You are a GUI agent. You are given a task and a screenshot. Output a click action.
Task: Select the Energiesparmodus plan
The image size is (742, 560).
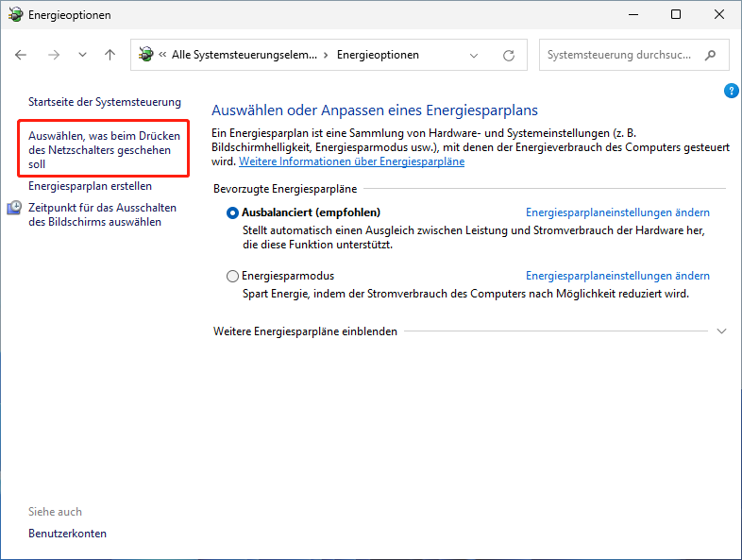232,276
